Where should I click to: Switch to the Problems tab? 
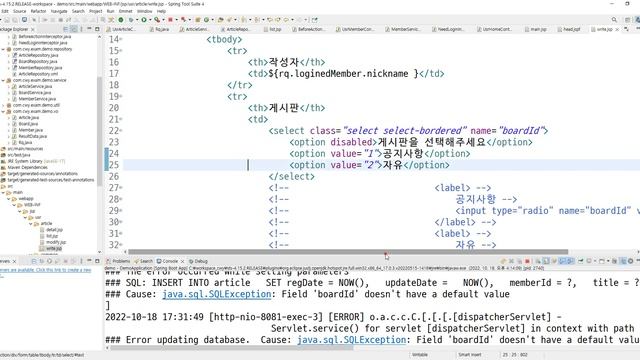click(118, 261)
